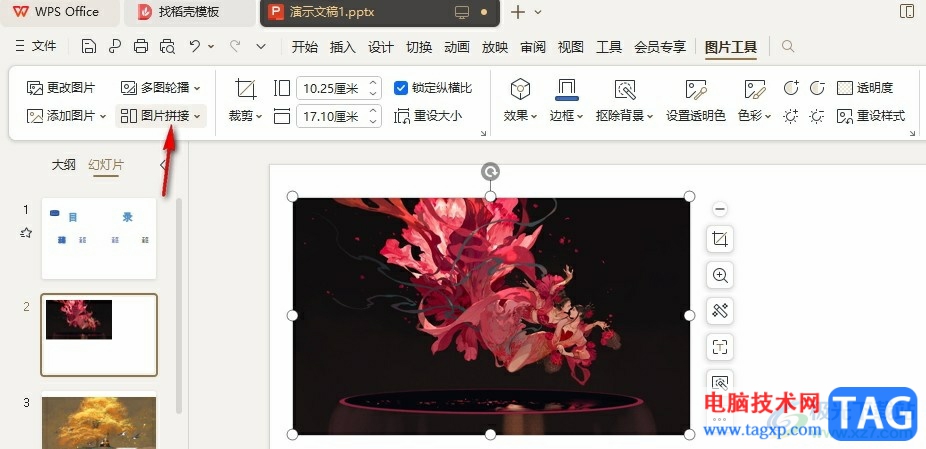Click the Color adjustment icon
Viewport: 926px width, 449px height.
[x=755, y=89]
